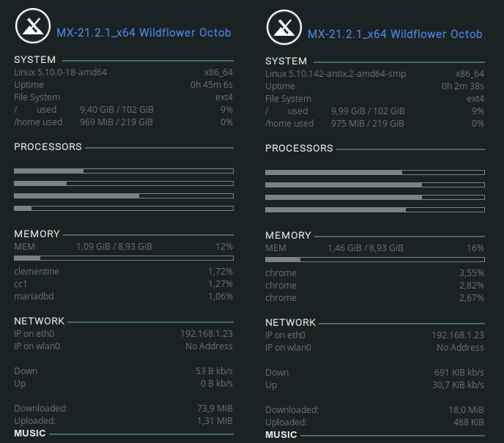Image resolution: width=504 pixels, height=443 pixels.
Task: Click home usage 969 MiB / 219 GiB
Action: tap(116, 122)
